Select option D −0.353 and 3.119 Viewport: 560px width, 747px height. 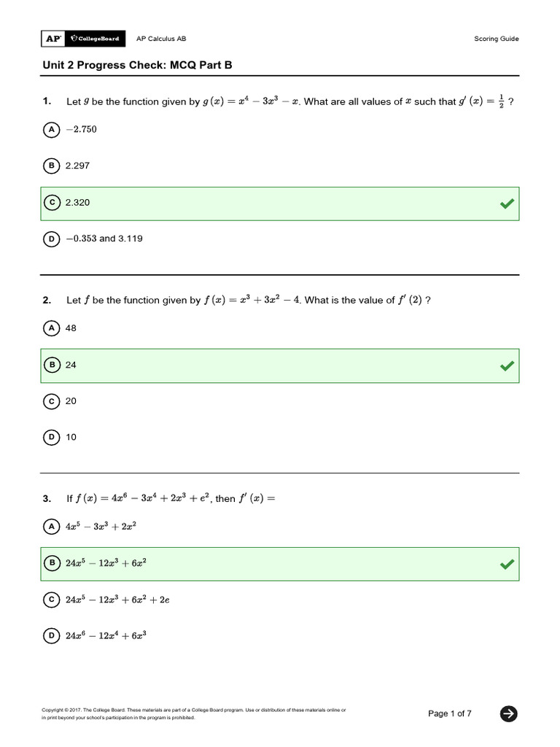point(52,239)
